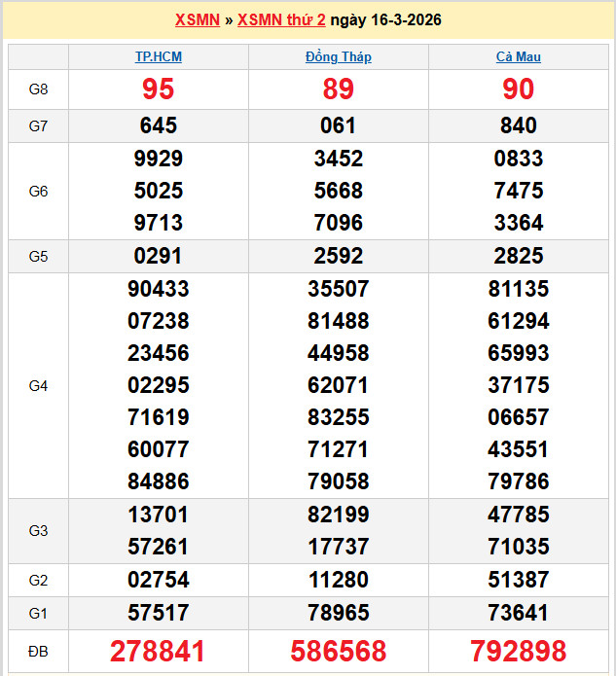Click G5 result 2592 for Đồng Tháp
The height and width of the screenshot is (676, 616).
point(338,256)
